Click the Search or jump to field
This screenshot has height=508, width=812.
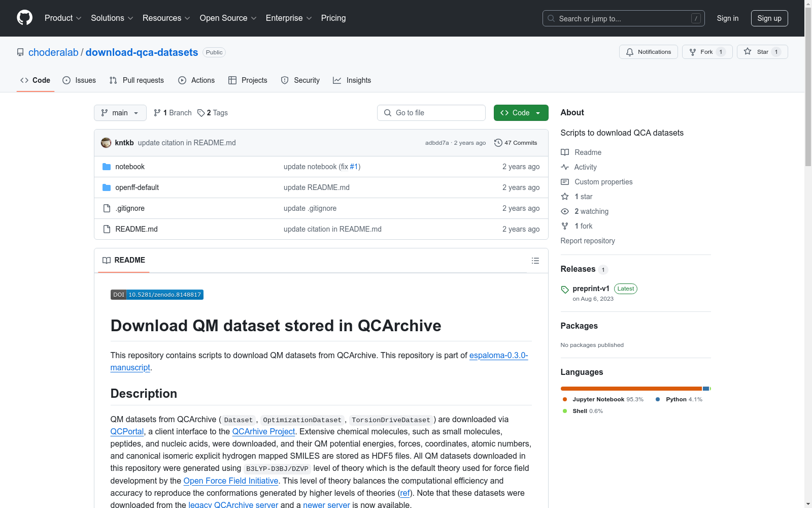pyautogui.click(x=624, y=18)
